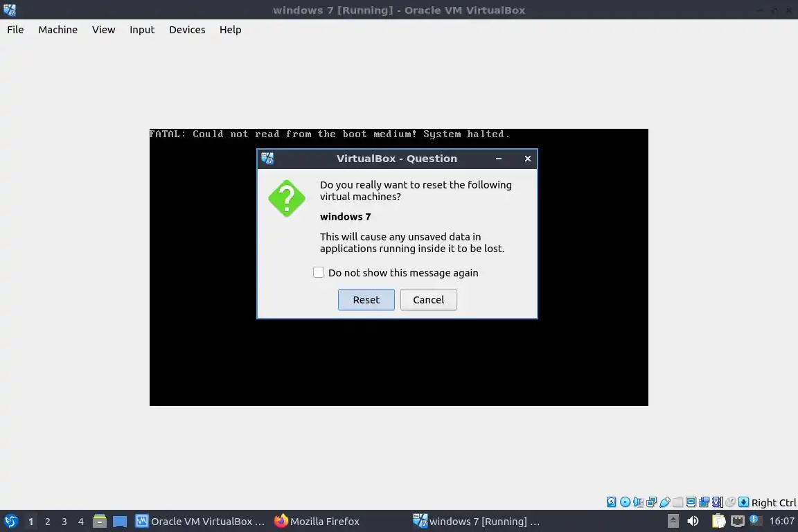Open the File menu
798x532 pixels.
(x=15, y=30)
